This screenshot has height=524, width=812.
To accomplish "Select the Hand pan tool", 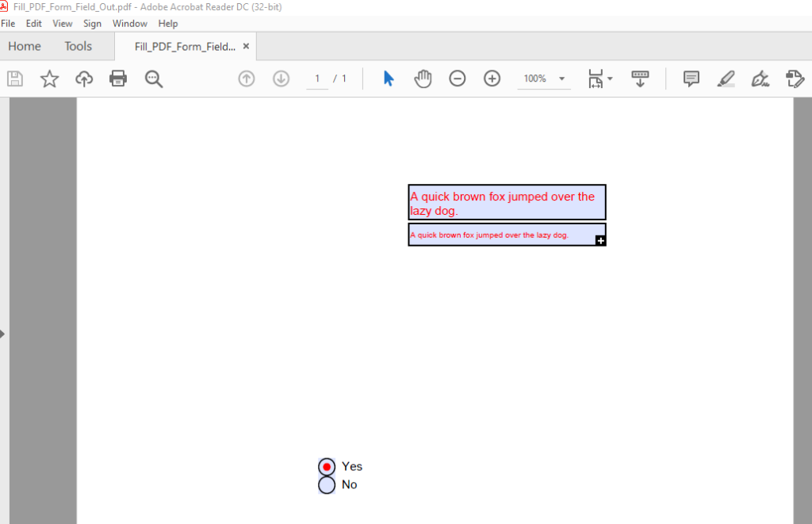I will pyautogui.click(x=423, y=78).
